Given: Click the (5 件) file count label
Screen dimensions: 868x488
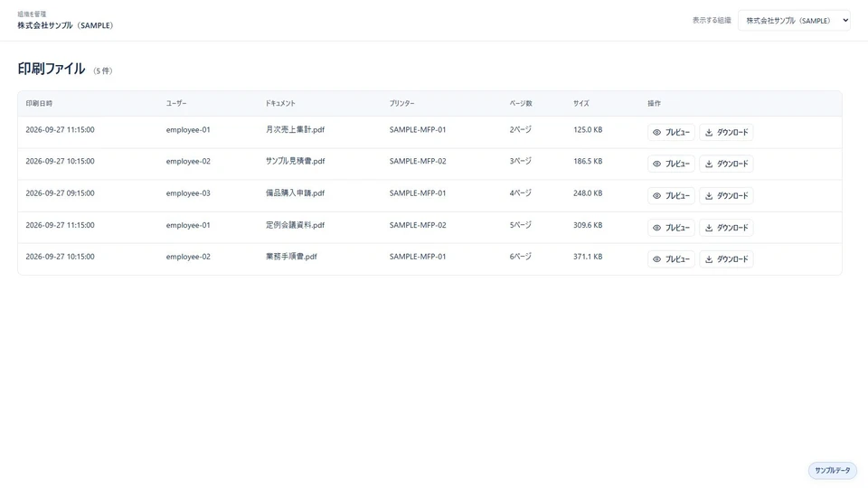Looking at the screenshot, I should pos(103,70).
